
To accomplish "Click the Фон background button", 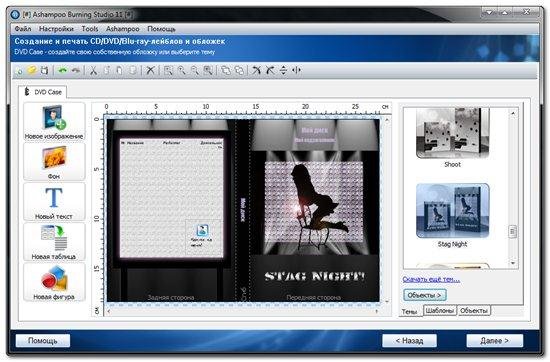I will (x=54, y=162).
